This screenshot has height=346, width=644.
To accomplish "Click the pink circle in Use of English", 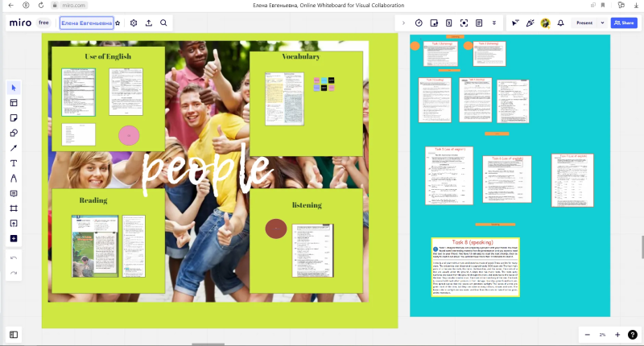I will click(x=129, y=135).
